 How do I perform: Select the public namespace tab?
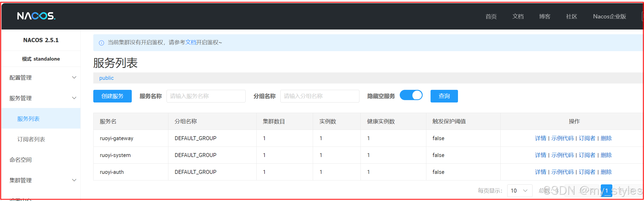106,78
